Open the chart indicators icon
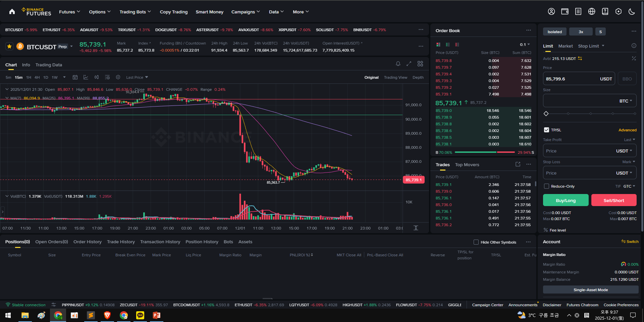The width and height of the screenshot is (644, 322). (86, 77)
